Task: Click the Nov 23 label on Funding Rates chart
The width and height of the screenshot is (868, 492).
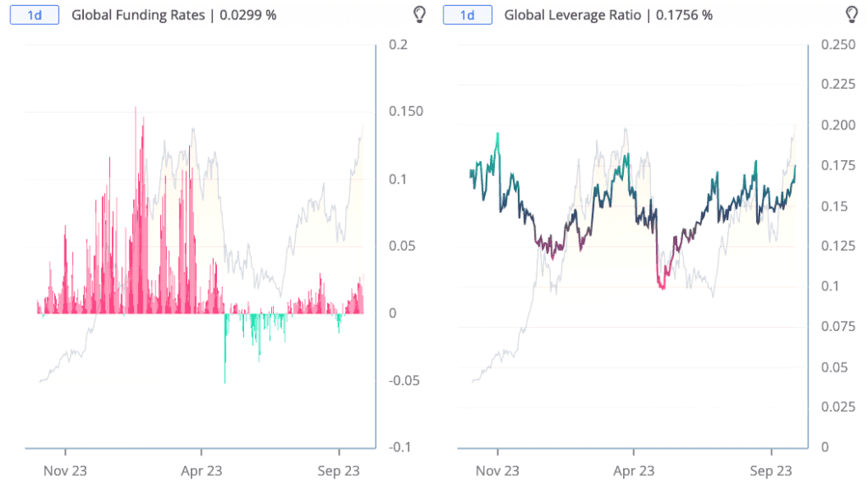Action: point(65,471)
